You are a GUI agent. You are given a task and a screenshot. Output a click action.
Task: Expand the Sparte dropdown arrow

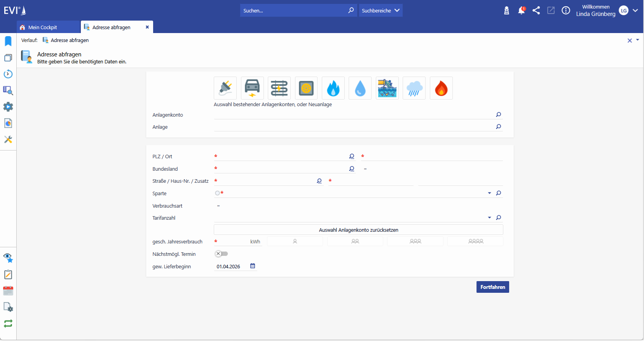tap(489, 193)
